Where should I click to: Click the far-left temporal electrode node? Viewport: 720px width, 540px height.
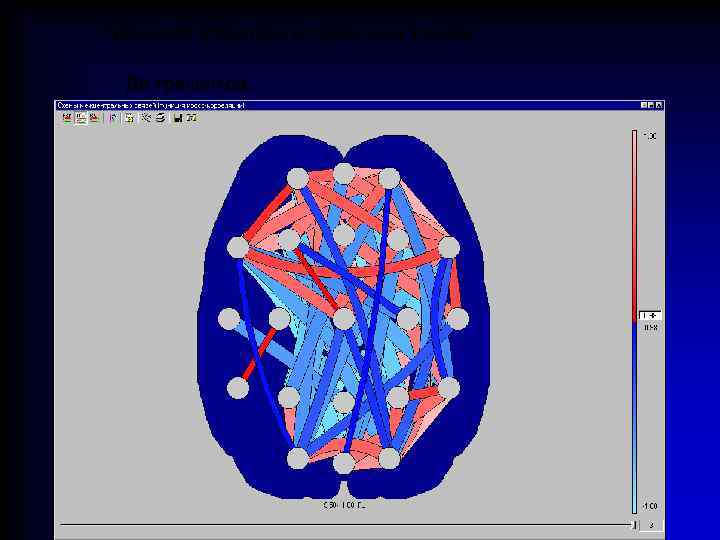[x=229, y=319]
